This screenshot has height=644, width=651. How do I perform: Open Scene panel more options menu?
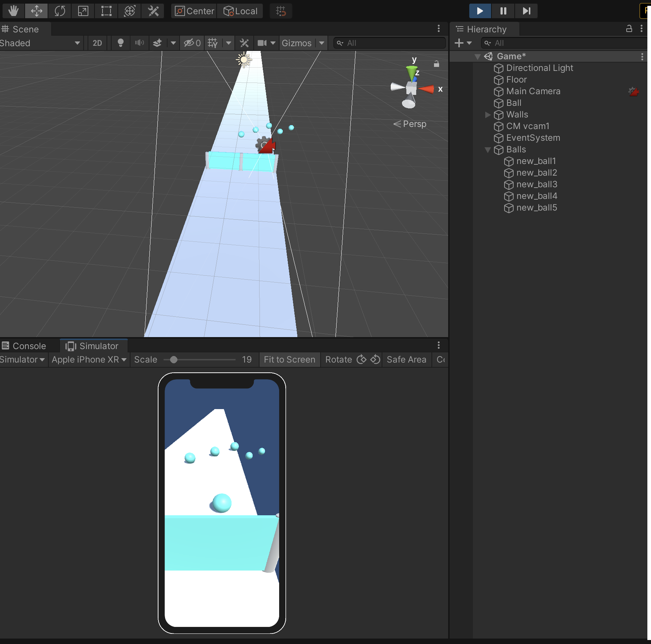tap(439, 28)
